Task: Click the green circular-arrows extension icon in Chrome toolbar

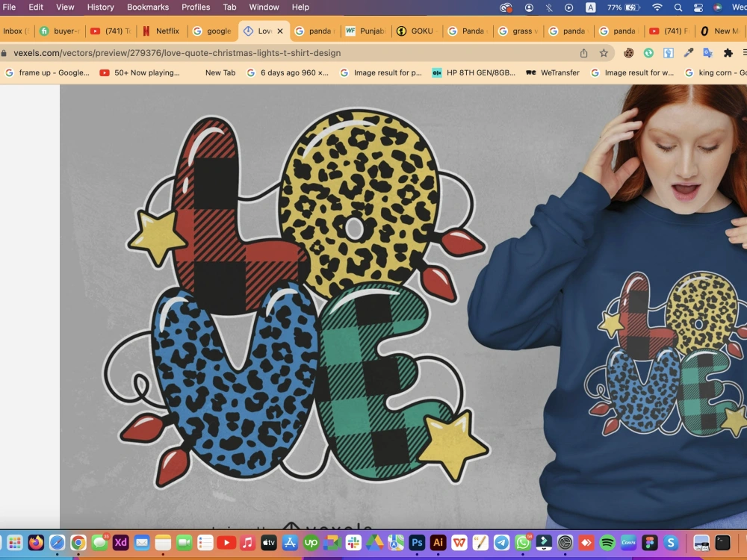Action: click(x=648, y=53)
